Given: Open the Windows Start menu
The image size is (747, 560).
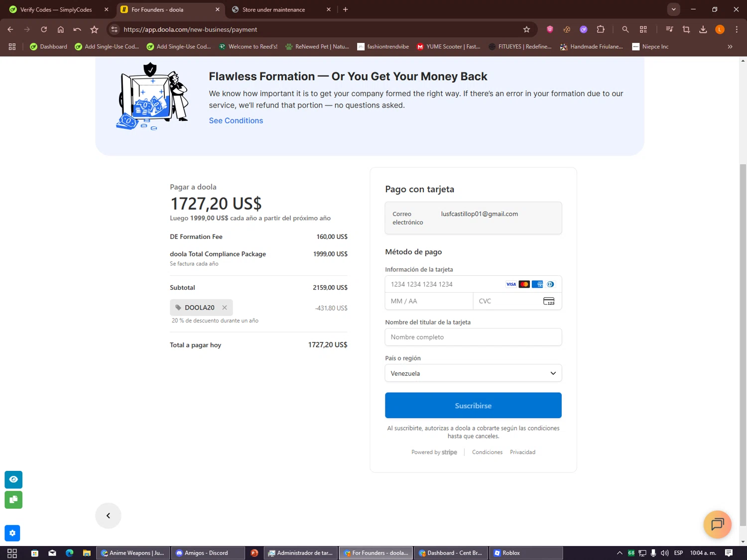Looking at the screenshot, I should tap(12, 553).
